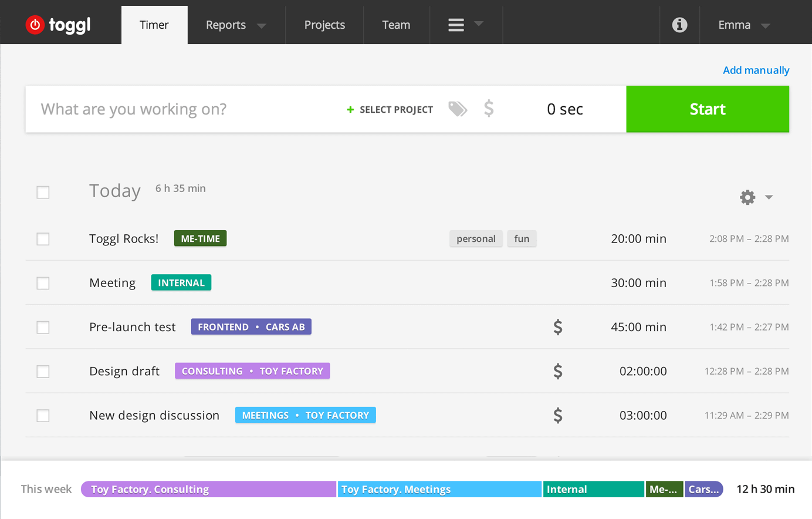Click the 2:08 PM – 2:28 PM time range
Screen dimensions: 812x519
click(x=749, y=239)
